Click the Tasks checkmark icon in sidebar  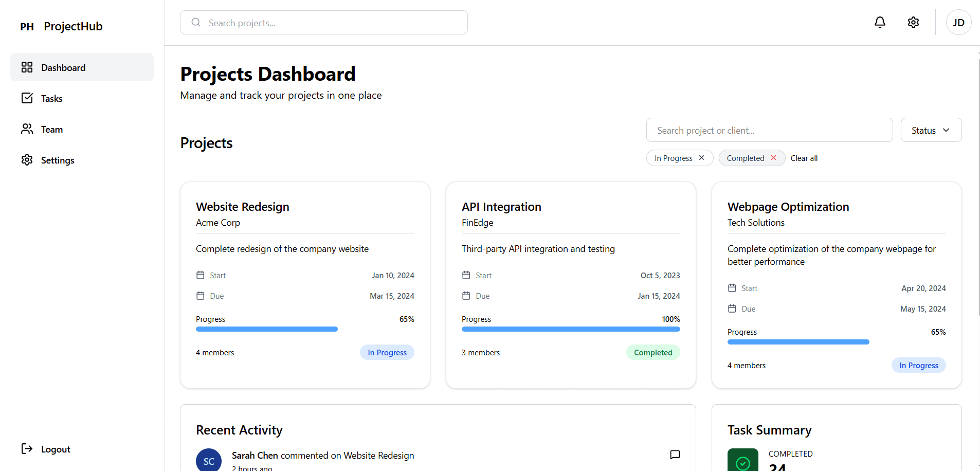(x=27, y=98)
